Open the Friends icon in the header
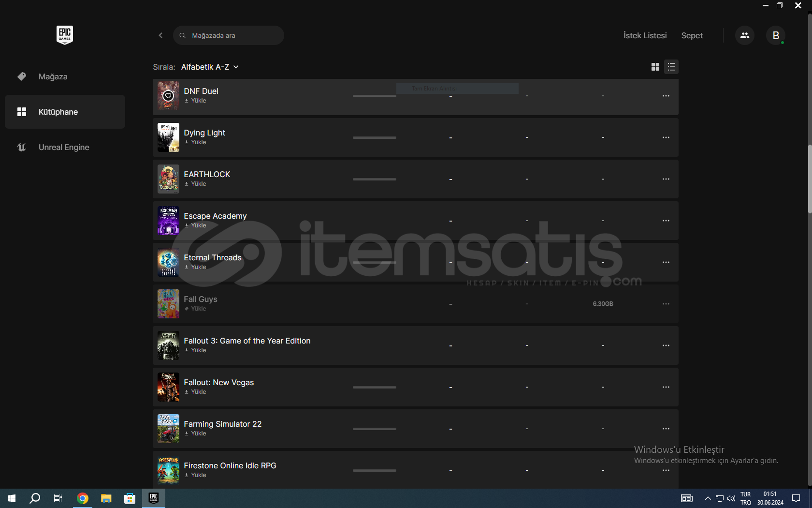The image size is (812, 508). (744, 35)
